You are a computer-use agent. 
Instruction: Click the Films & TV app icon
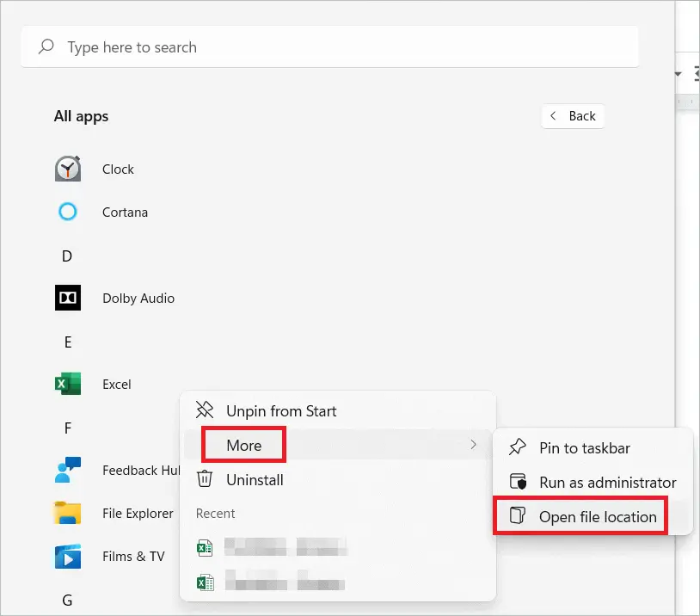click(68, 556)
